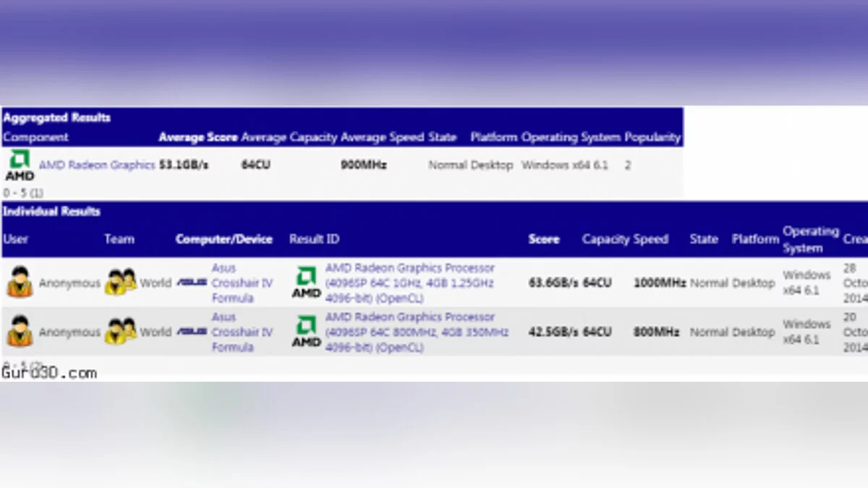The image size is (868, 488).
Task: Click the 800MHz speed cell
Action: point(657,332)
